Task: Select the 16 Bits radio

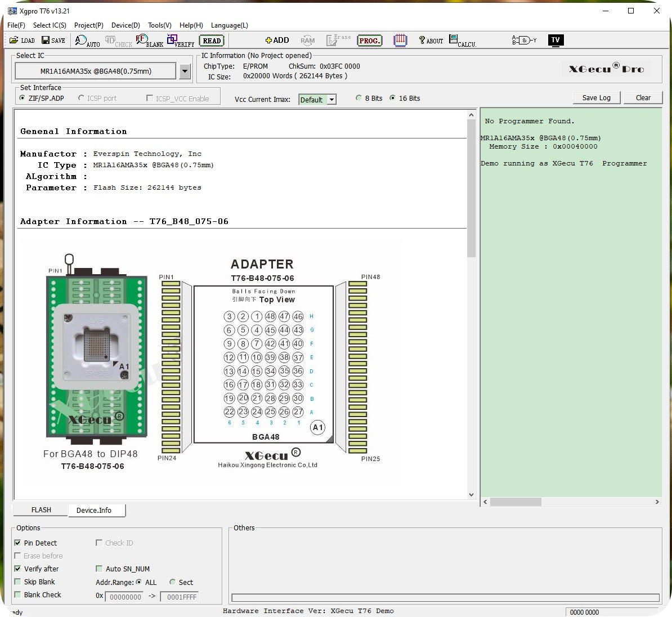Action: 392,98
